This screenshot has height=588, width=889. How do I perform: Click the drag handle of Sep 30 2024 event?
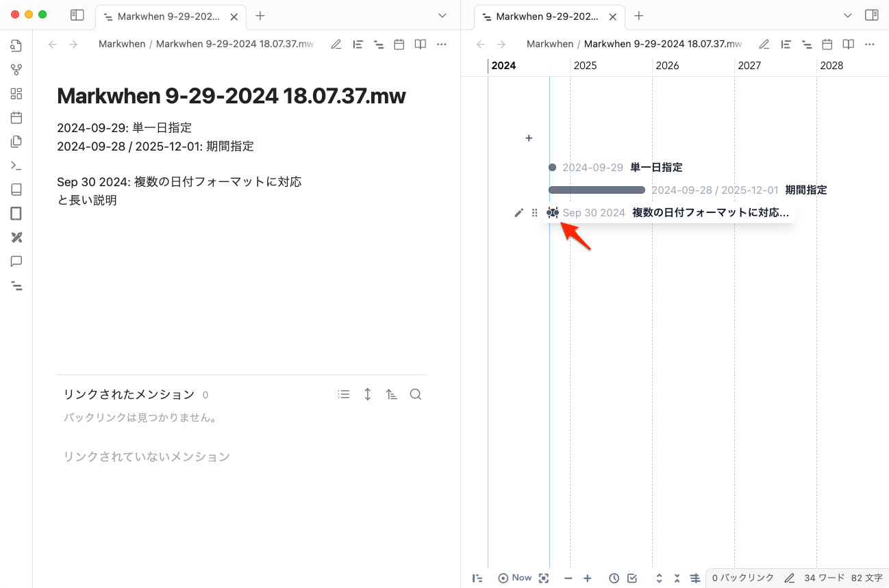click(x=535, y=213)
